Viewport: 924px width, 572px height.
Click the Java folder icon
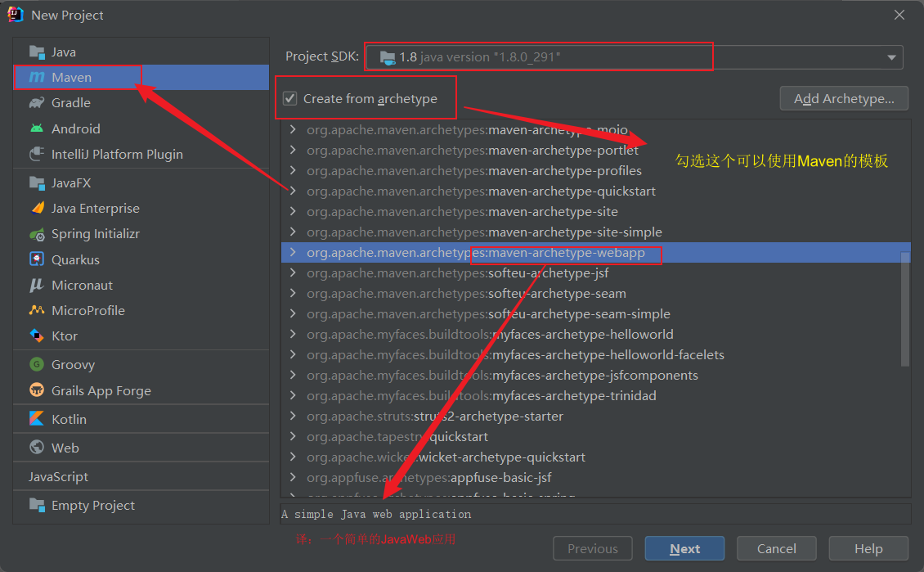point(37,52)
